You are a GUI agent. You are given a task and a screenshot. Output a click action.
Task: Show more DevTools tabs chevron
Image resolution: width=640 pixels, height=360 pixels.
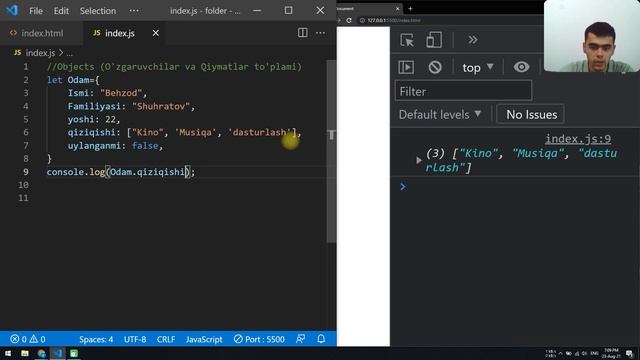pyautogui.click(x=472, y=40)
